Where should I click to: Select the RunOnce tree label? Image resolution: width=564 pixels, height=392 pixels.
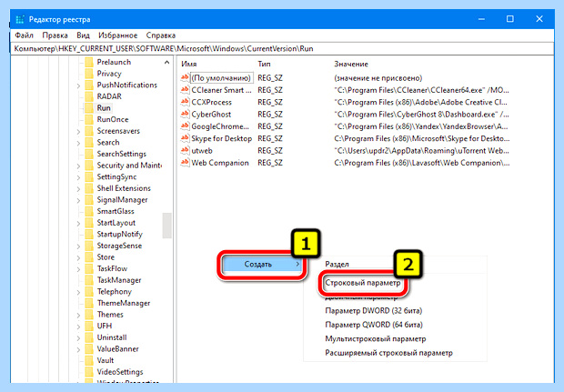pyautogui.click(x=113, y=119)
